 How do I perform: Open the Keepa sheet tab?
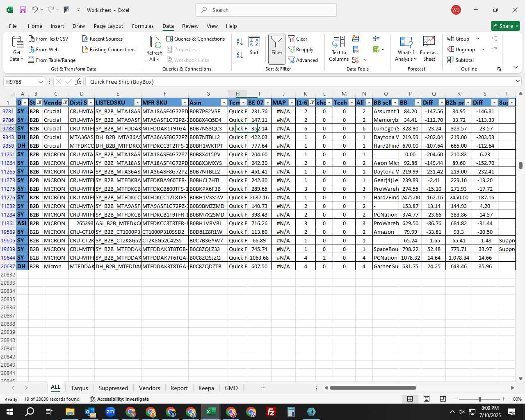[x=206, y=388]
